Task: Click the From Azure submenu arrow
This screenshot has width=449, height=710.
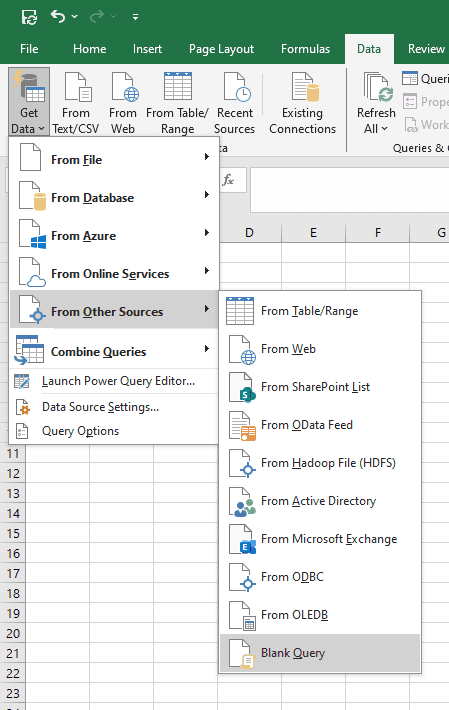Action: [207, 233]
